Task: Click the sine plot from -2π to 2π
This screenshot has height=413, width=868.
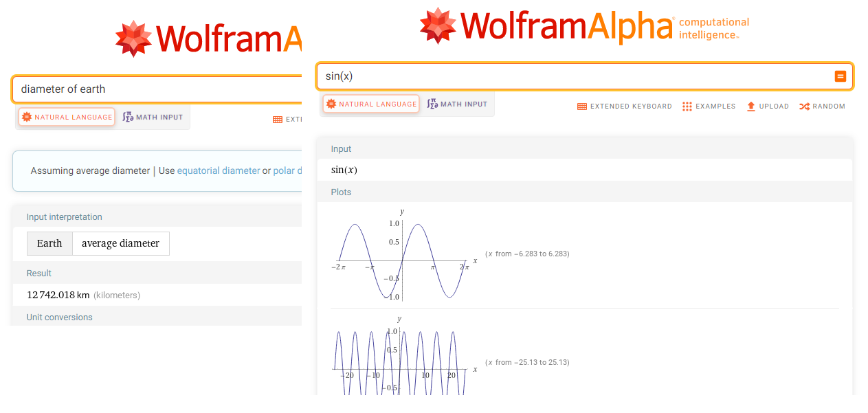Action: coord(404,255)
